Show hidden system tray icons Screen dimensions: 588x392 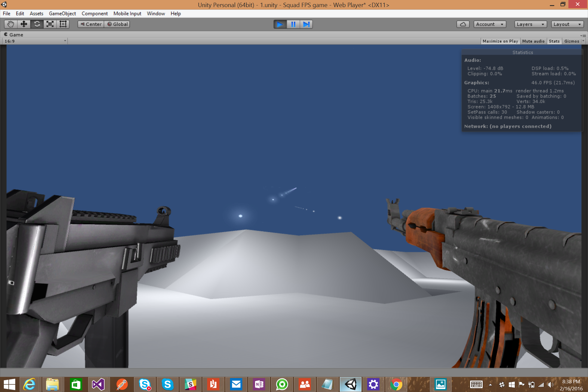(490, 385)
